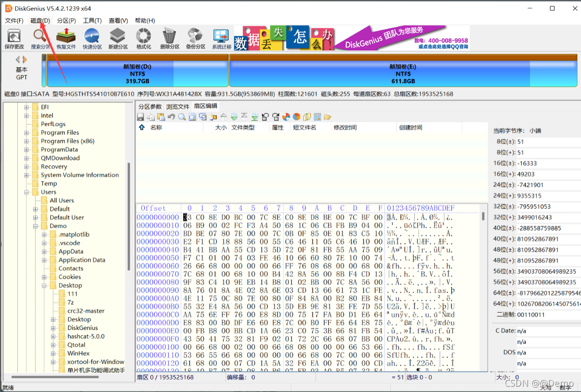Select the xortool-for-Window folder
The width and height of the screenshot is (581, 392).
click(x=96, y=362)
